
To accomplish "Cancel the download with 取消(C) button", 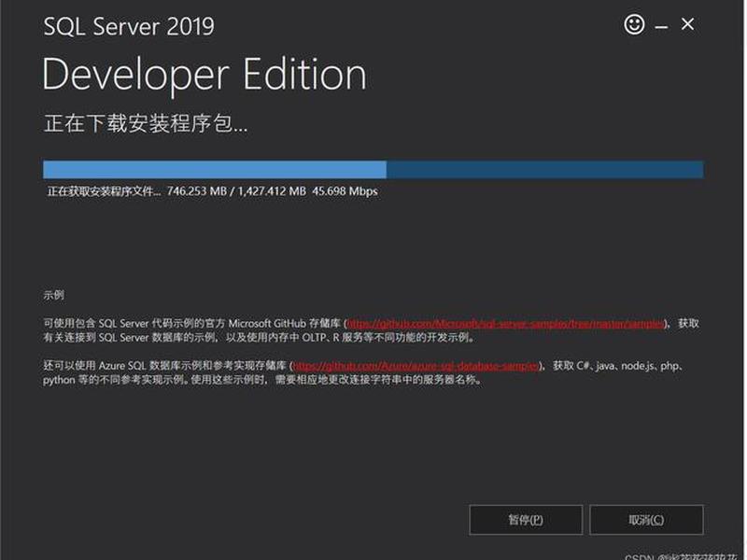I will pos(646,520).
